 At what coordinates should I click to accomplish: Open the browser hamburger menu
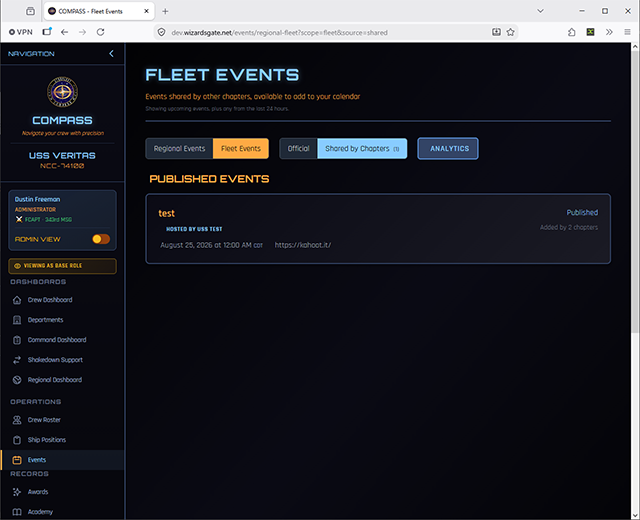[x=627, y=32]
